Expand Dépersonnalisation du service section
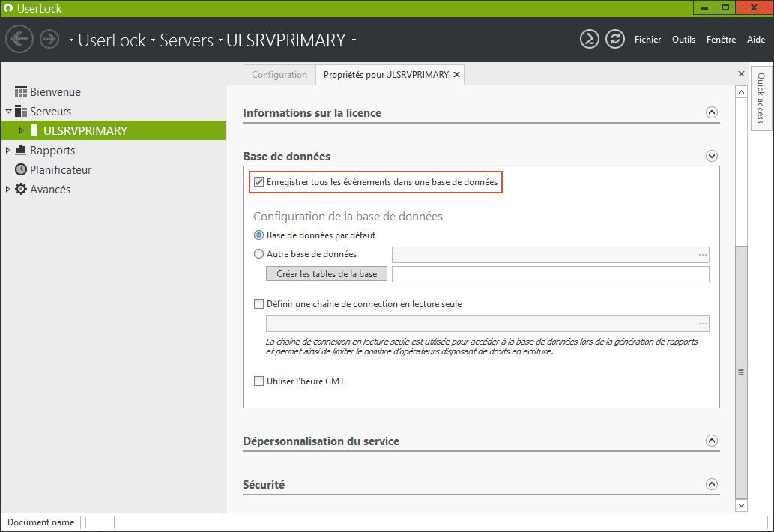The image size is (774, 532). pyautogui.click(x=711, y=441)
